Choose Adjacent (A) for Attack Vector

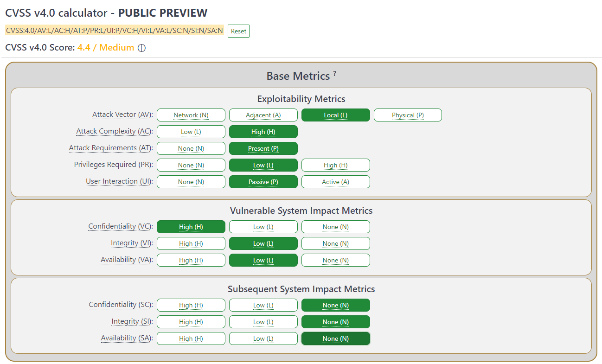[263, 115]
